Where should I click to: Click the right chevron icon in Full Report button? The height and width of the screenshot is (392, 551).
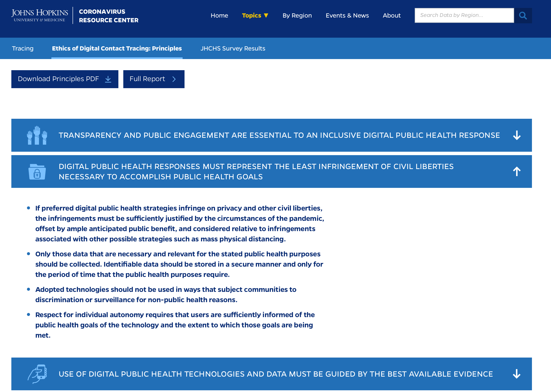click(x=174, y=79)
